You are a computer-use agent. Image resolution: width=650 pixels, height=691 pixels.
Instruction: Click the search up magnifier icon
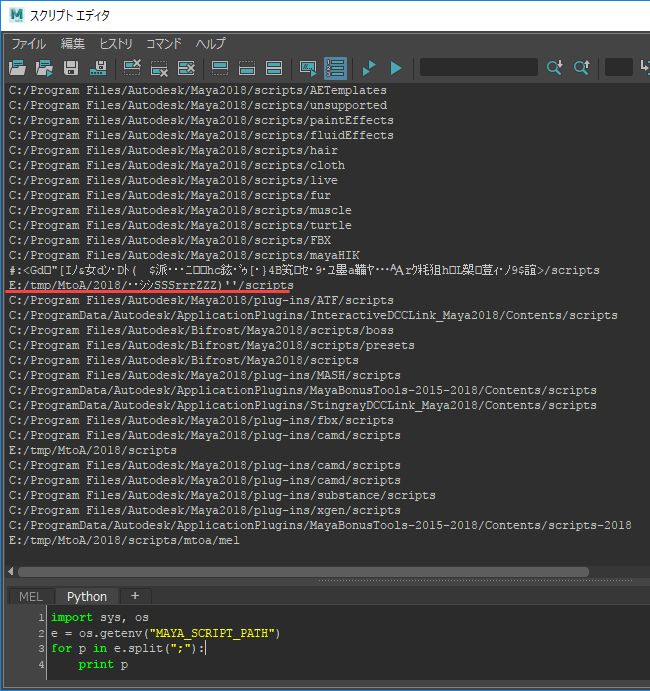click(581, 68)
